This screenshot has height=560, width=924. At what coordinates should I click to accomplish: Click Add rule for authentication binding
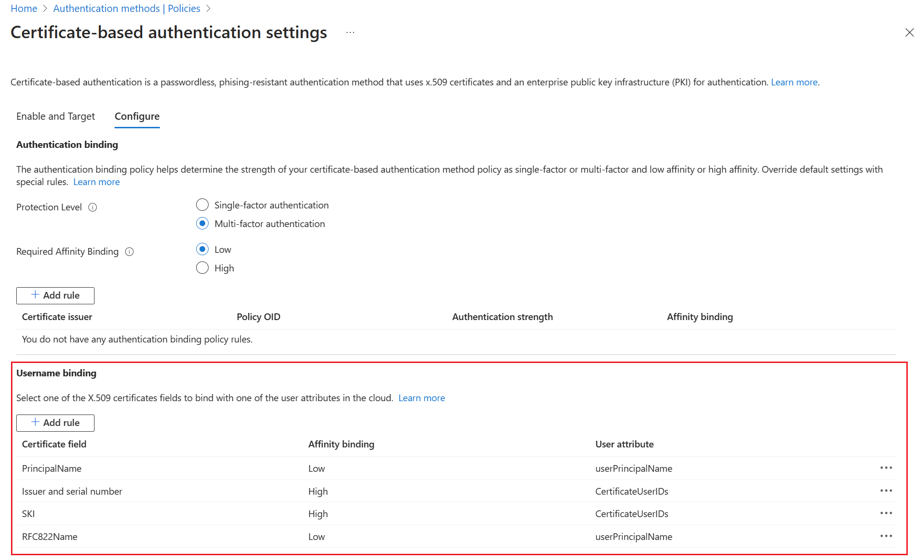coord(55,295)
